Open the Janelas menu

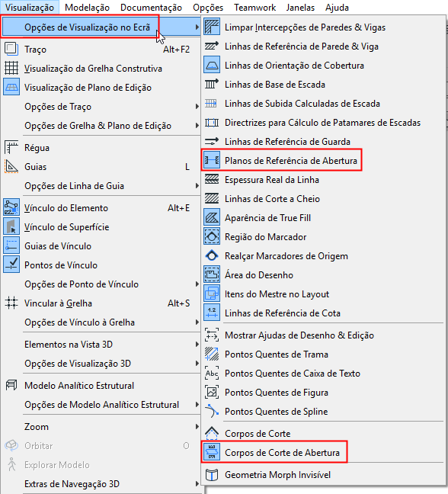click(300, 8)
